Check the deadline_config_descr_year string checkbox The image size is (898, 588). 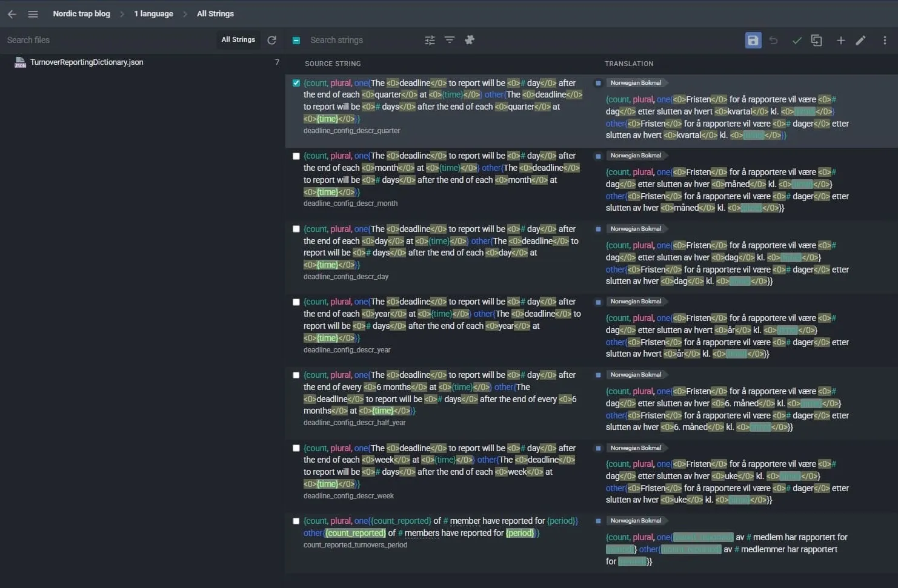point(296,302)
